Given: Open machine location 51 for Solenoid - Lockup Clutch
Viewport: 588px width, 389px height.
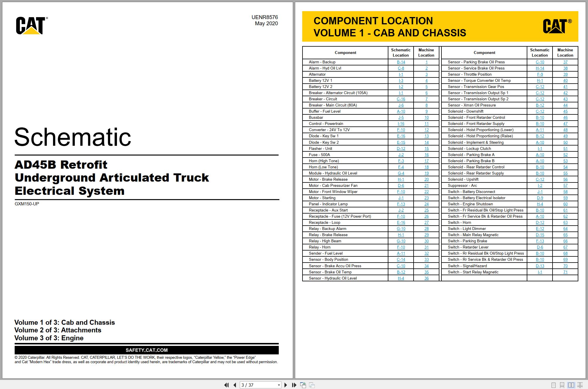Looking at the screenshot, I should 565,148.
